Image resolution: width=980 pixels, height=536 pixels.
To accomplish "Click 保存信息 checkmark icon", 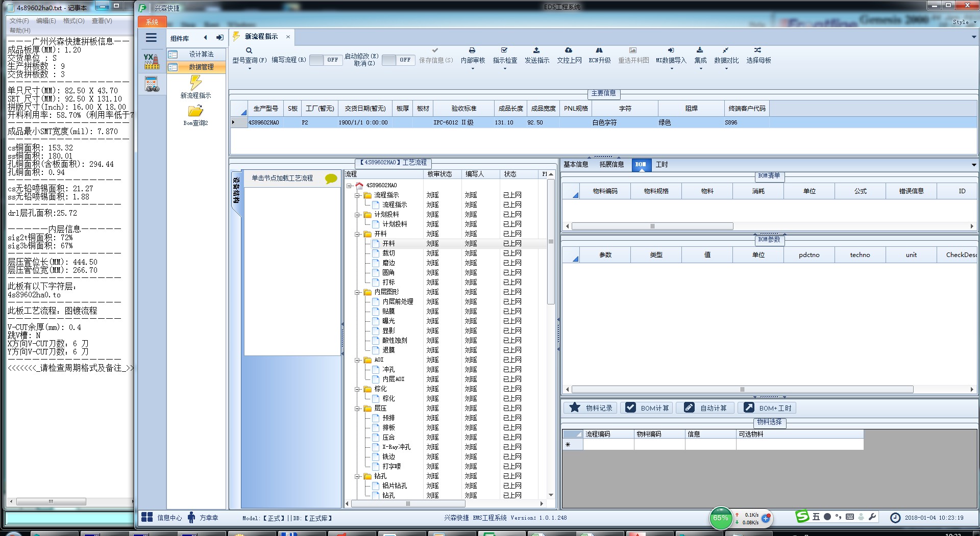I will [435, 50].
